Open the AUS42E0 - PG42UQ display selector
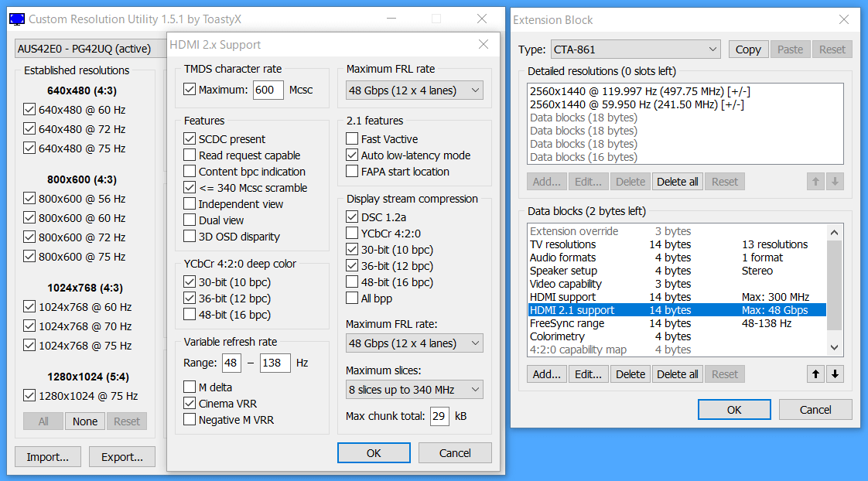The image size is (868, 481). 91,49
